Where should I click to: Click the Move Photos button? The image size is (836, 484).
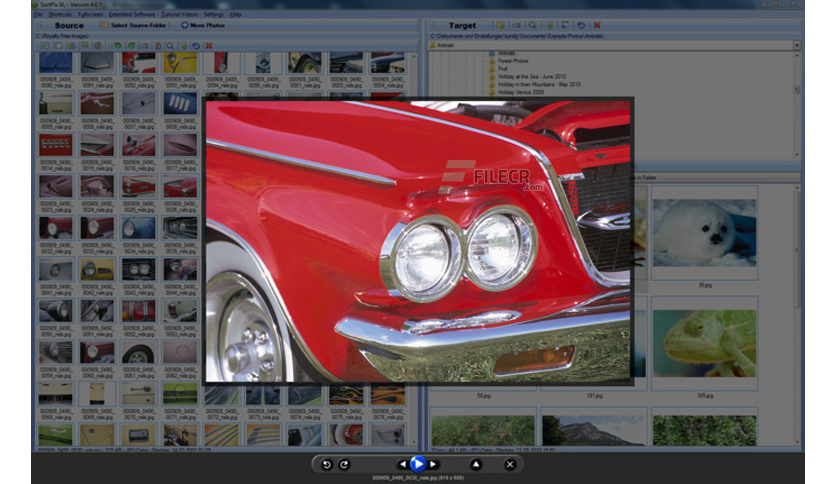tap(203, 25)
